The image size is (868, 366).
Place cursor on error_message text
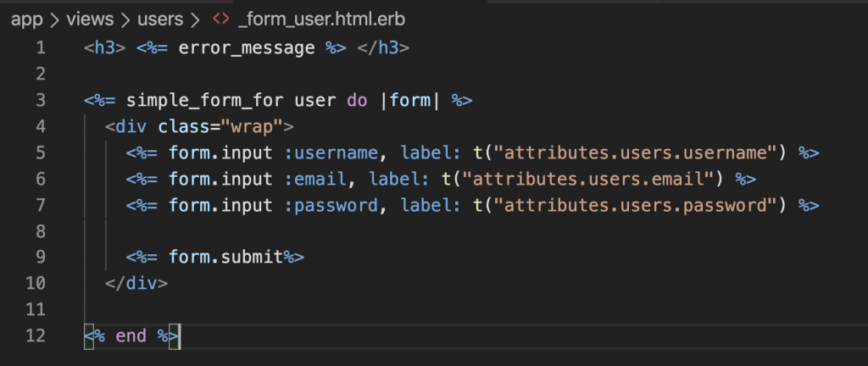pos(247,48)
